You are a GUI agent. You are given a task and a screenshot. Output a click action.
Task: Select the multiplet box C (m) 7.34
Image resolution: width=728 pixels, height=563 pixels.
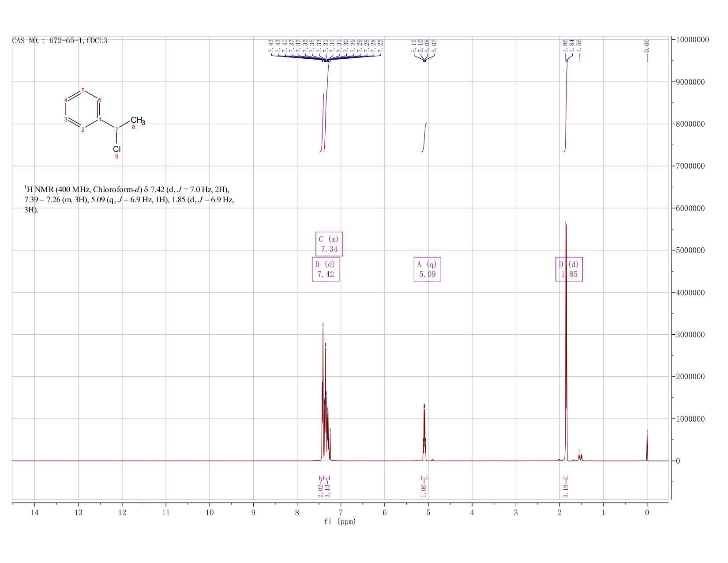(x=329, y=244)
